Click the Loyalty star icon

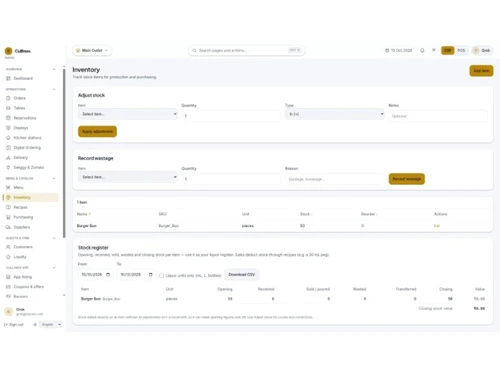[8, 257]
